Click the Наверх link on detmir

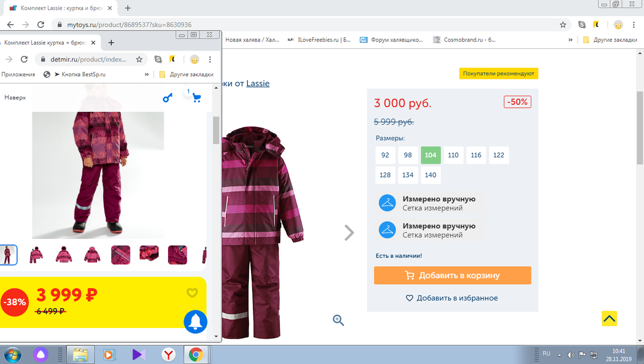tap(15, 98)
